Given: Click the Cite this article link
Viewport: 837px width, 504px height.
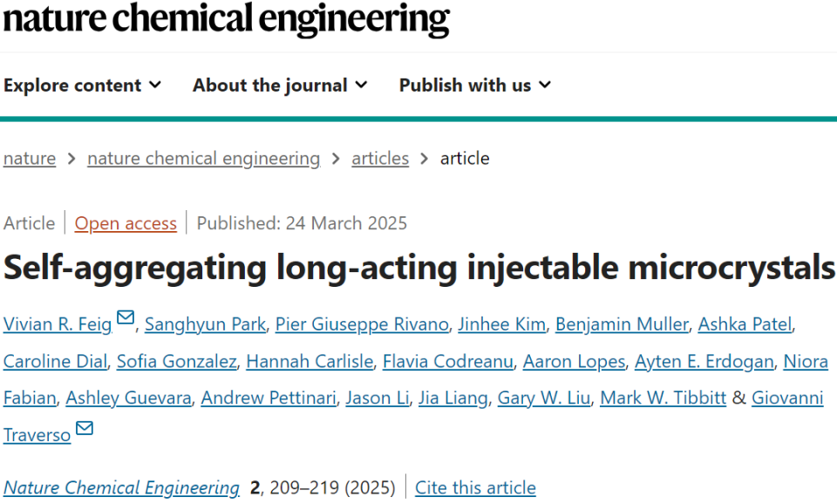Looking at the screenshot, I should pos(475,487).
